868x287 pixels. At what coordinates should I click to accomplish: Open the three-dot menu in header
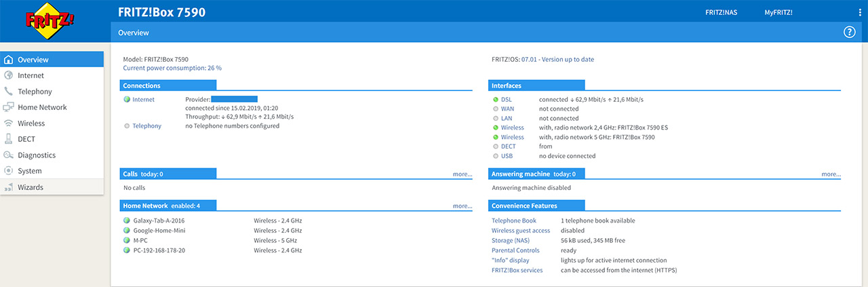pyautogui.click(x=860, y=12)
